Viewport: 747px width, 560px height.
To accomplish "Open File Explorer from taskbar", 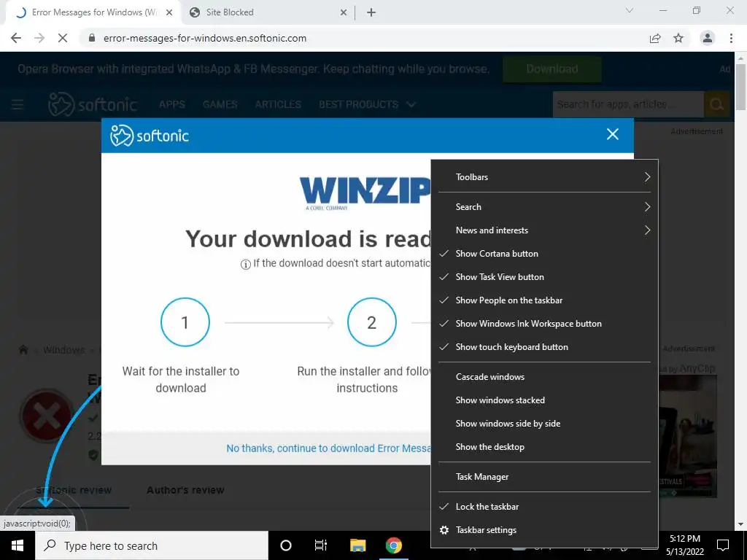I will click(x=357, y=545).
